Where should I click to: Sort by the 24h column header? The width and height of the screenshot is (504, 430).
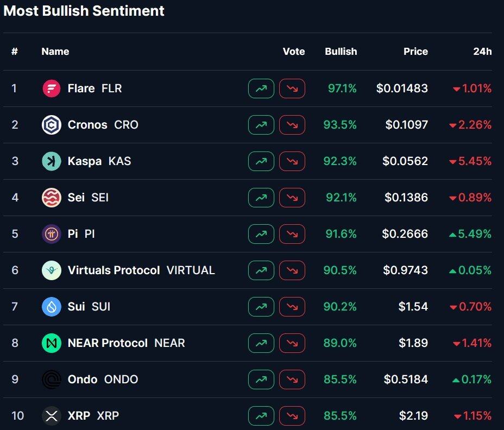(482, 52)
